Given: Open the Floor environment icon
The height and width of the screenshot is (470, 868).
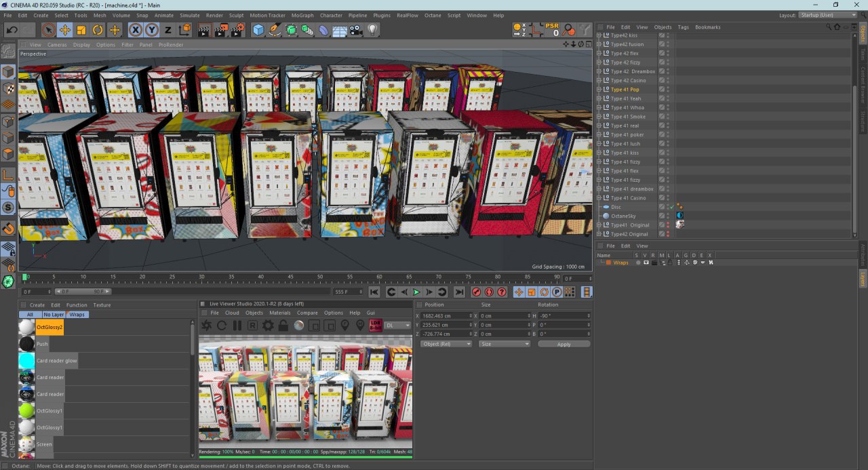Looking at the screenshot, I should (x=340, y=30).
